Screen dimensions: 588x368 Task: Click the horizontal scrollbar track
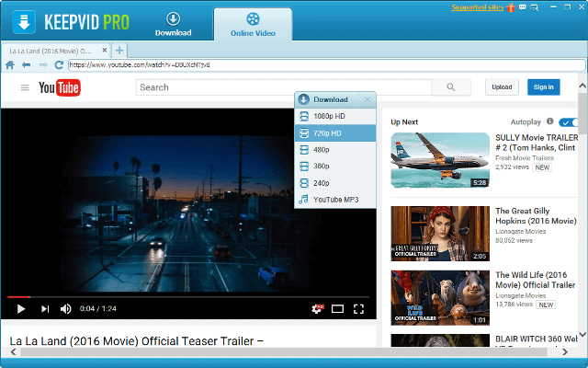284,351
